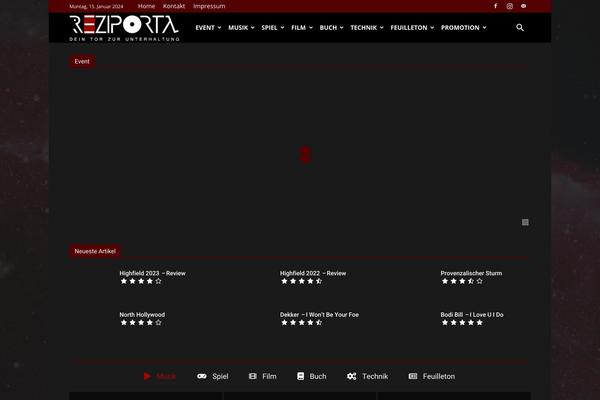Open article Bodi Bill – I Love U I Do
The image size is (600, 400).
point(472,315)
